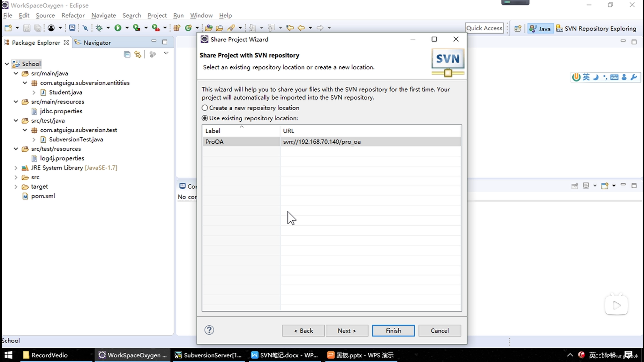The height and width of the screenshot is (362, 644).
Task: Expand the Student.java node
Action: [34, 92]
